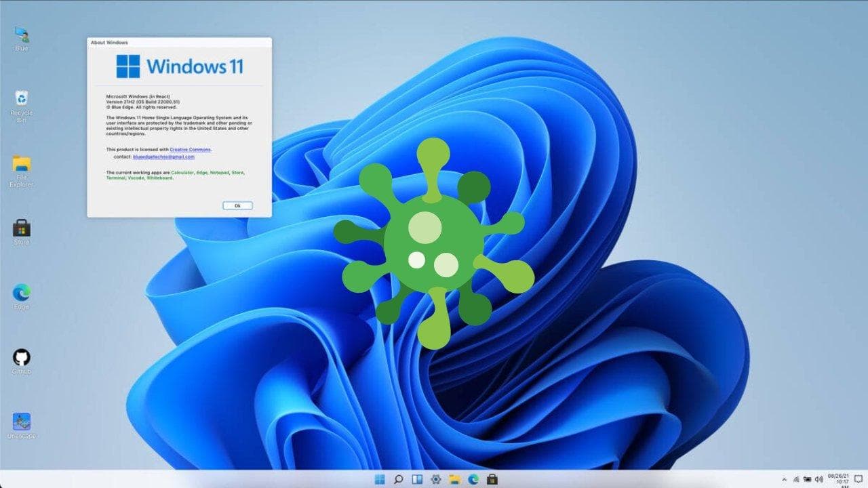Open the Unescape desktop icon
The image size is (868, 488).
(22, 422)
